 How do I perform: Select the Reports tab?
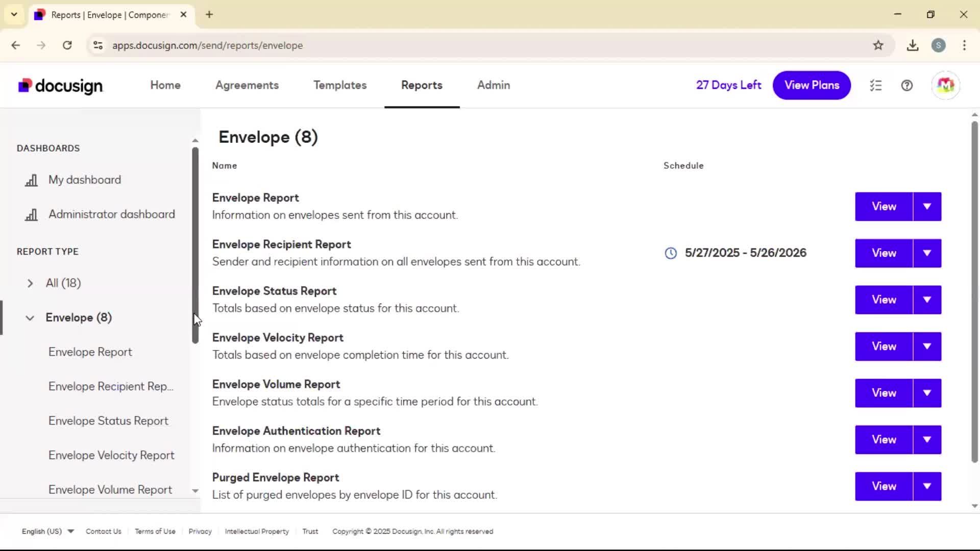422,85
